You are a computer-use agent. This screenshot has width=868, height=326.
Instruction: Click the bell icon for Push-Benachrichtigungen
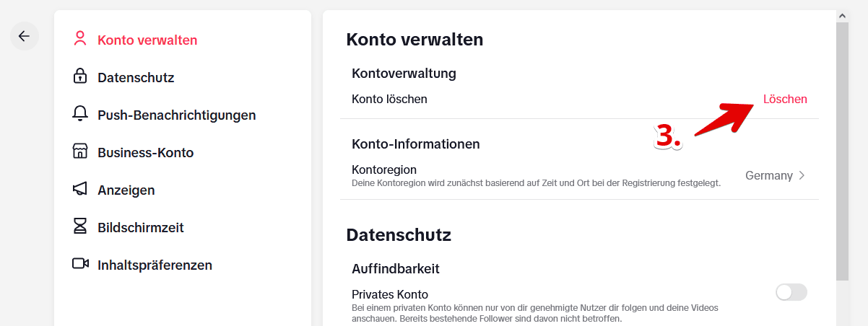click(80, 114)
